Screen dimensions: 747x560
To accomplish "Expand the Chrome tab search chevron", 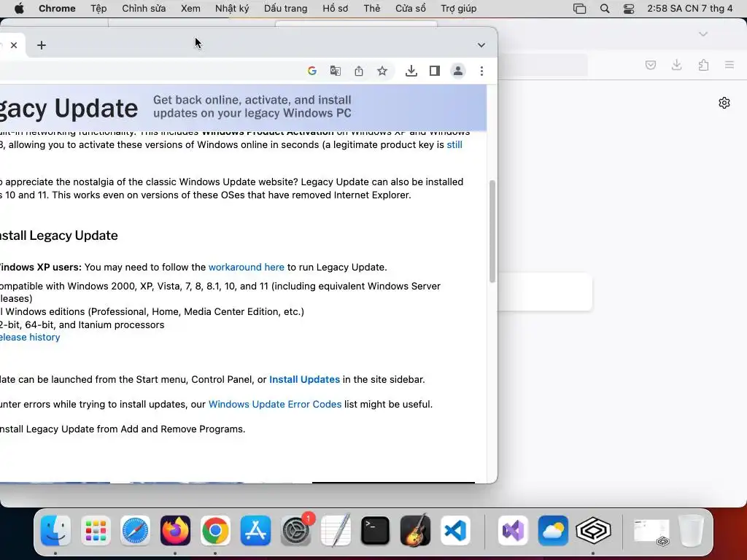I will point(481,45).
